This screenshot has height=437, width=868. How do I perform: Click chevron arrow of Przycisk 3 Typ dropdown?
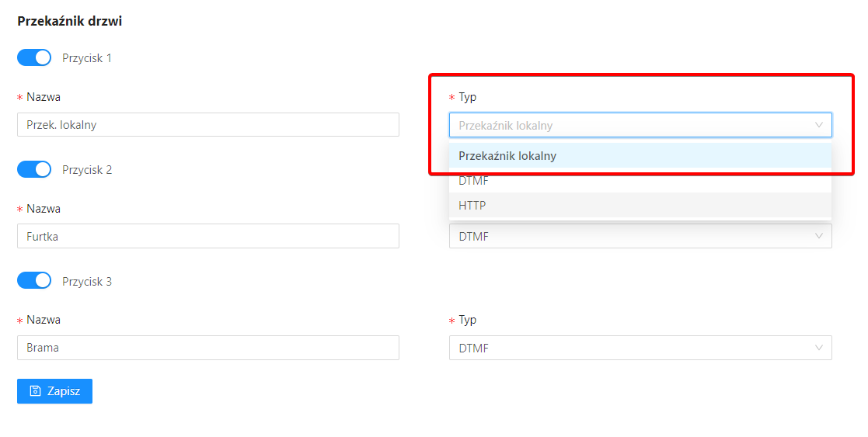pos(819,348)
